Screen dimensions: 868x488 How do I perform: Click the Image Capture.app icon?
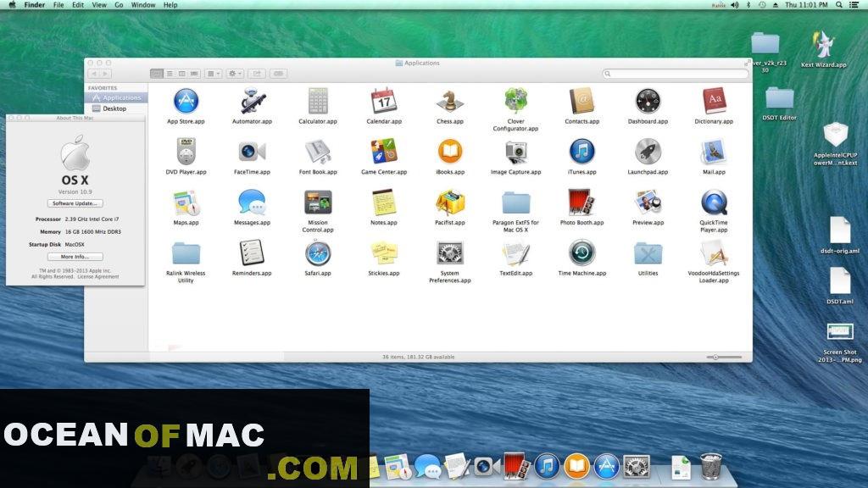click(x=516, y=152)
